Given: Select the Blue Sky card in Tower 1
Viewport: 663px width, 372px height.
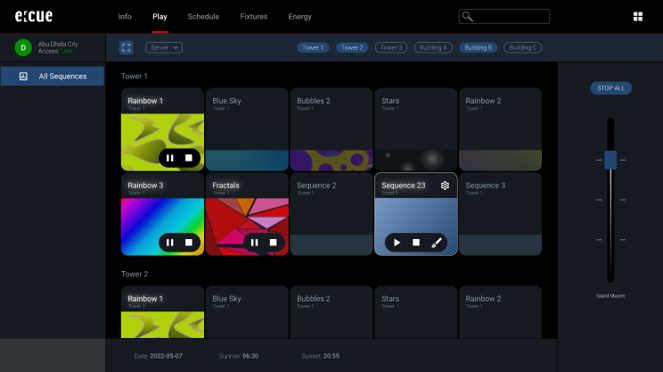Looking at the screenshot, I should coord(247,129).
